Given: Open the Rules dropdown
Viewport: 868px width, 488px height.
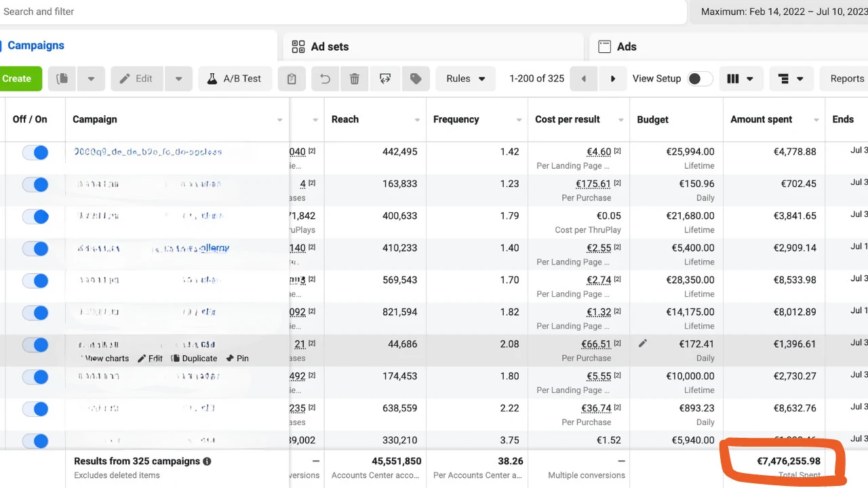Looking at the screenshot, I should [x=465, y=79].
